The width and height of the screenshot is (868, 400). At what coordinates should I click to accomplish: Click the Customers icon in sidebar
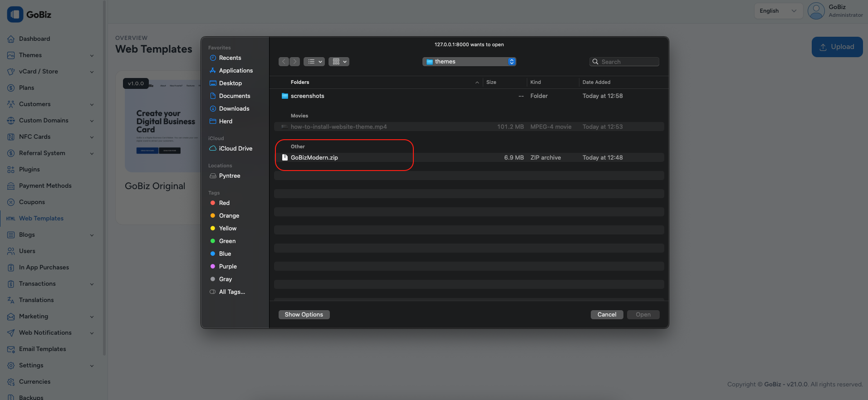click(11, 104)
